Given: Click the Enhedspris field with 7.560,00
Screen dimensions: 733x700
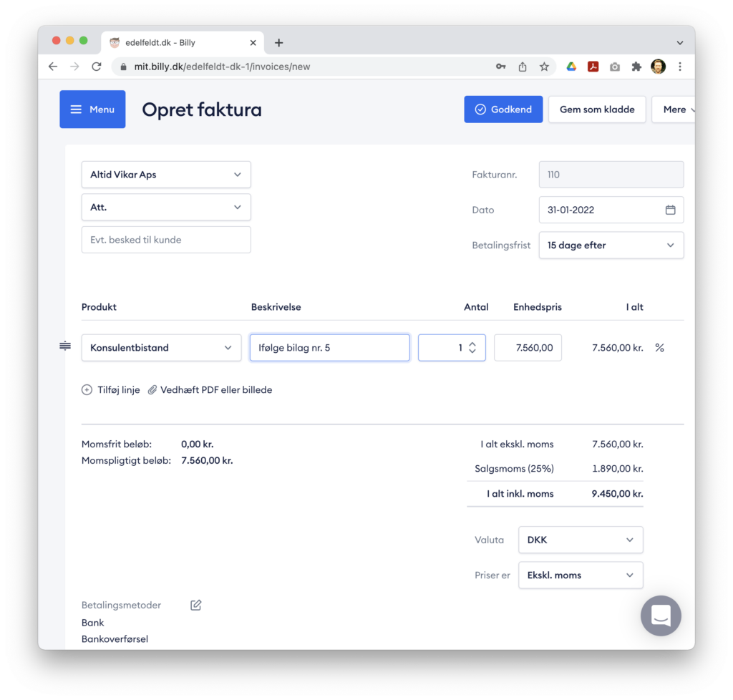Looking at the screenshot, I should 528,348.
